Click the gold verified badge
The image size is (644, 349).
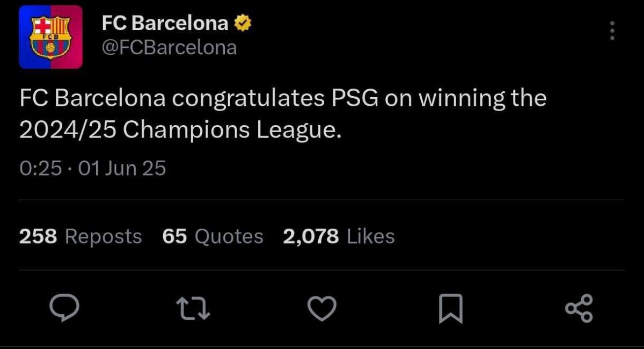pos(243,24)
